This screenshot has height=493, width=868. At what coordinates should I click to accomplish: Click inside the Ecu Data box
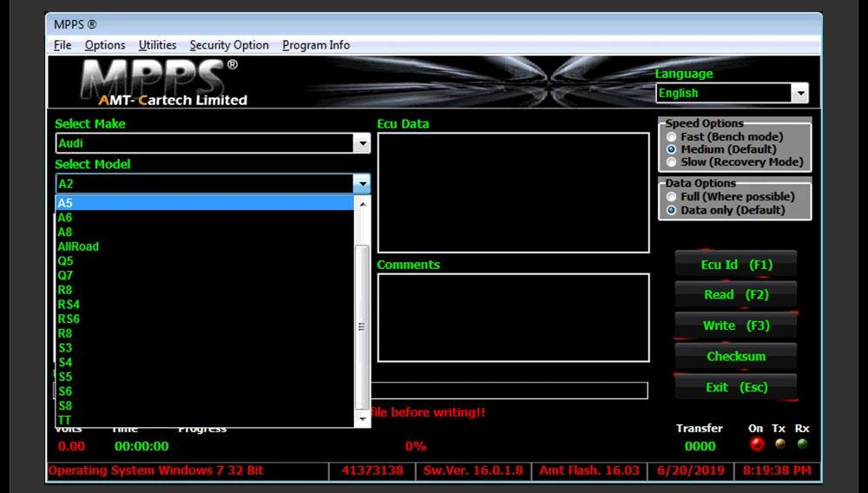tap(513, 193)
